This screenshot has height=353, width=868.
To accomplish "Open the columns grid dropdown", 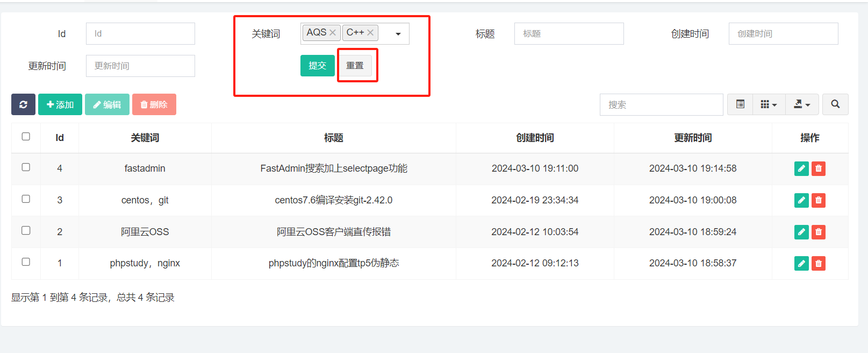I will point(769,104).
